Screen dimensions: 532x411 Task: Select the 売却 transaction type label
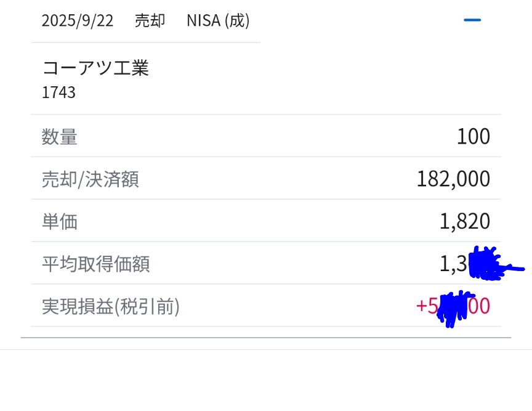(150, 20)
